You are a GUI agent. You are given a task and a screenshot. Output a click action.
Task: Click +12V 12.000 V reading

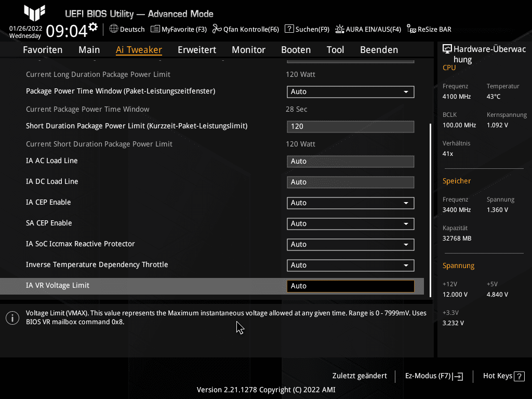coord(455,295)
